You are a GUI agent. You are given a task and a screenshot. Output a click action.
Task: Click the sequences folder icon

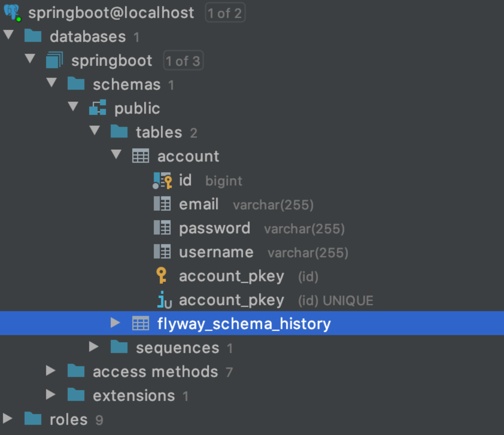(x=119, y=347)
